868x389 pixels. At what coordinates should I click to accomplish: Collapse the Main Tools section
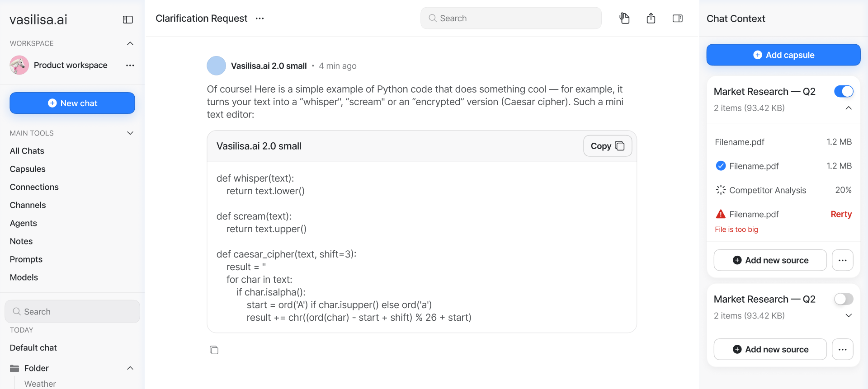coord(130,133)
